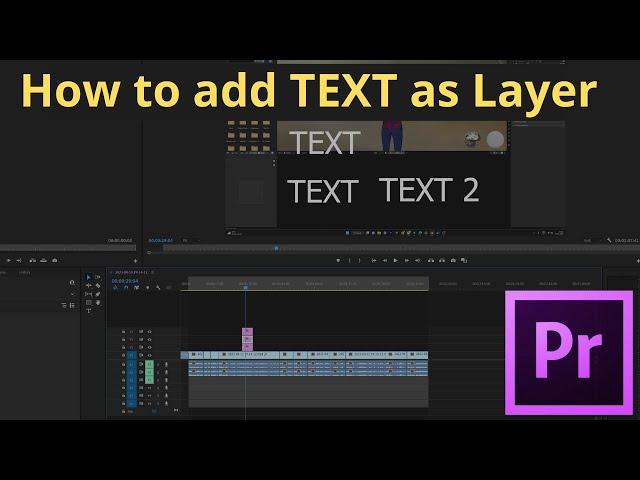Viewport: 640px width, 480px height.
Task: Select the Selection arrow tool
Action: click(89, 277)
